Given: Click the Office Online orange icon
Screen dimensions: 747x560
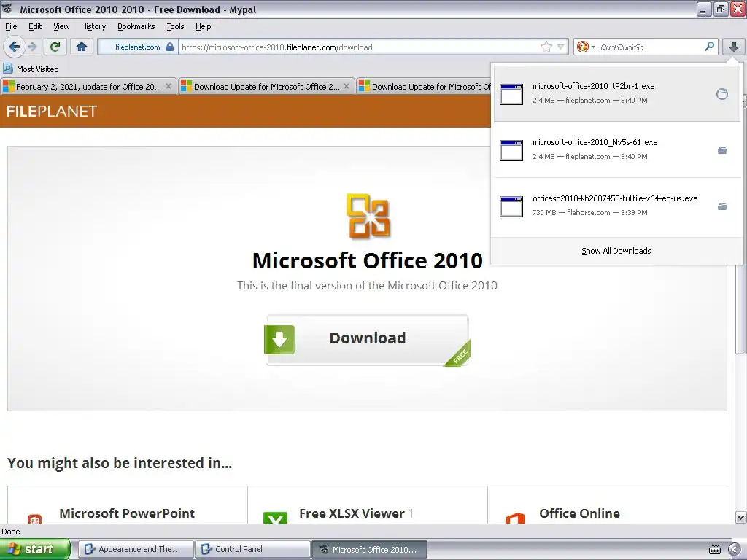Looking at the screenshot, I should click(515, 518).
